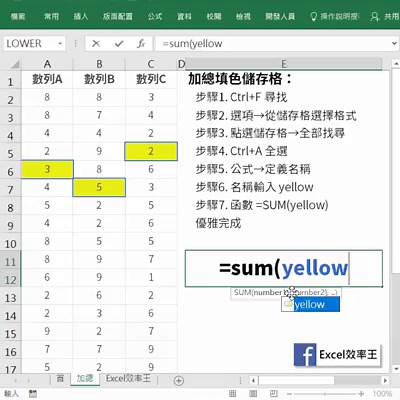Switch to Page Break Preview icon
Screen dimensions: 400x400
274,394
